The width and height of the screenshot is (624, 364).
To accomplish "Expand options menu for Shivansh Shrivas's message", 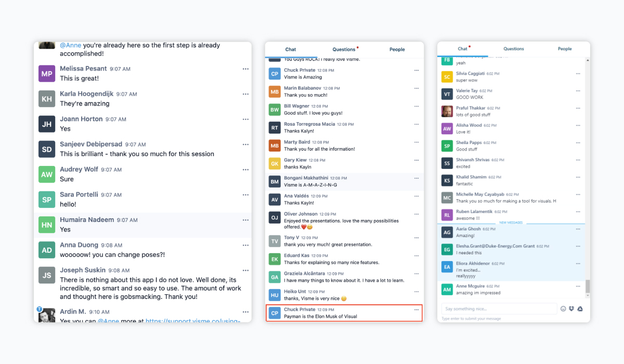I will [x=578, y=160].
